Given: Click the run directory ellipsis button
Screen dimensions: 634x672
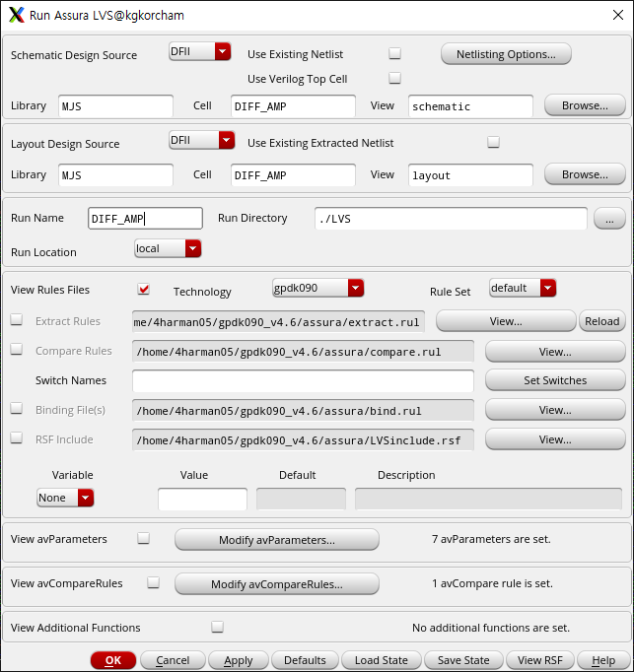Looking at the screenshot, I should [609, 219].
